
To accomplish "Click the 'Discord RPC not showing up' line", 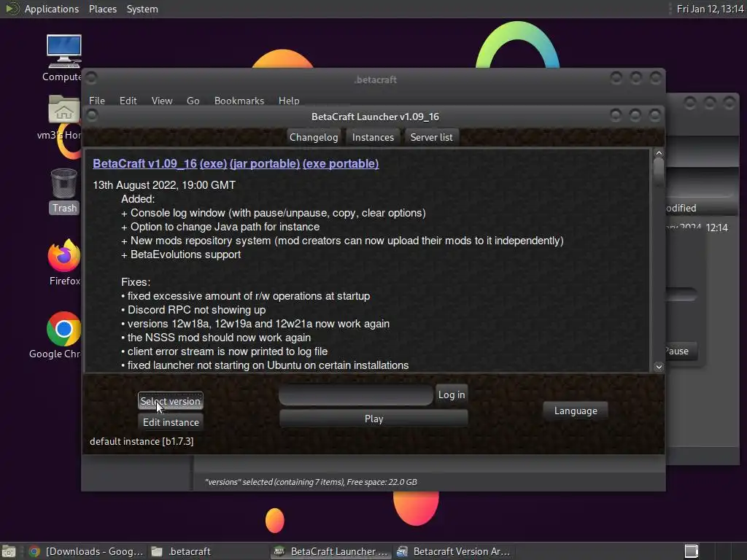I will (x=193, y=309).
